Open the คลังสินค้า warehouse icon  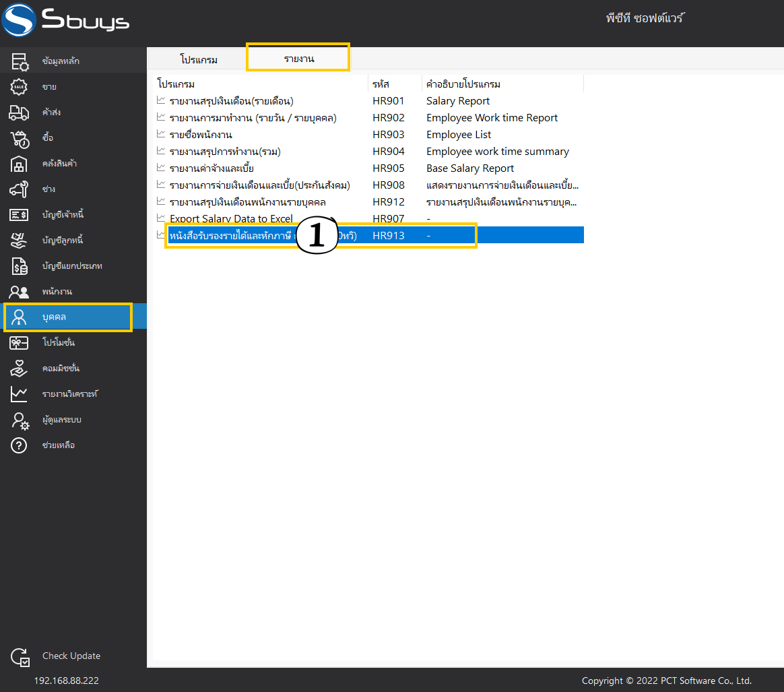[19, 164]
